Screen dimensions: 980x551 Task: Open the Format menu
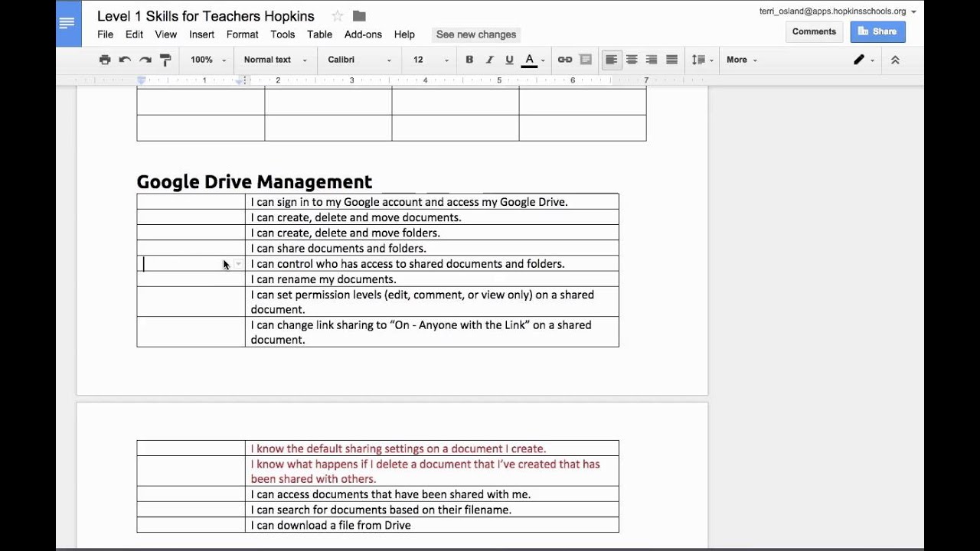tap(242, 34)
